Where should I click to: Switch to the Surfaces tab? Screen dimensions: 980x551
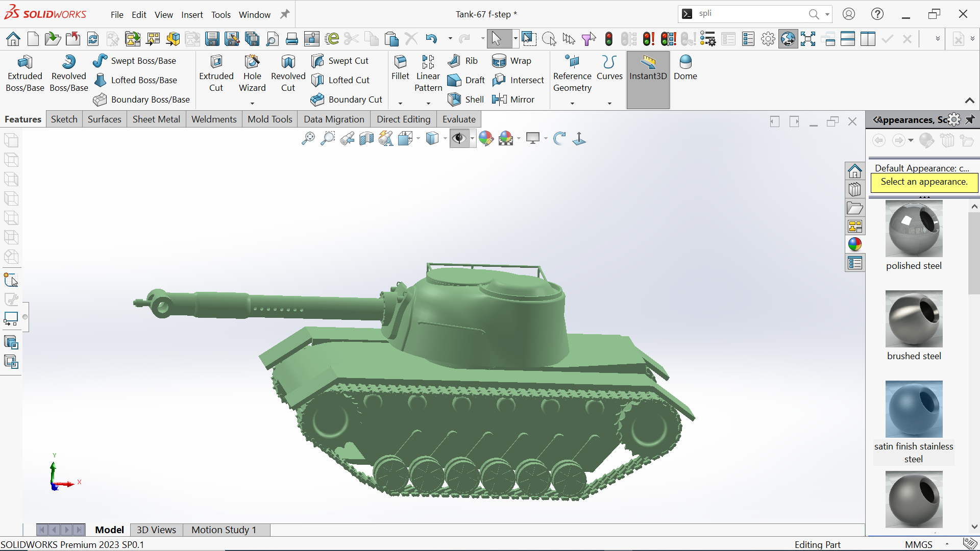click(x=104, y=119)
